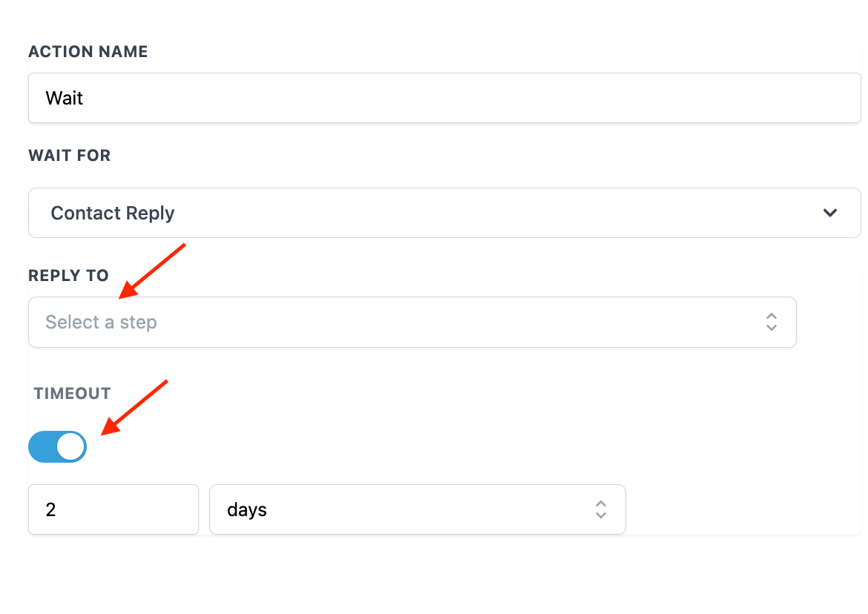Open the Reply To step selector
Image resolution: width=868 pixels, height=614 pixels.
pos(412,323)
